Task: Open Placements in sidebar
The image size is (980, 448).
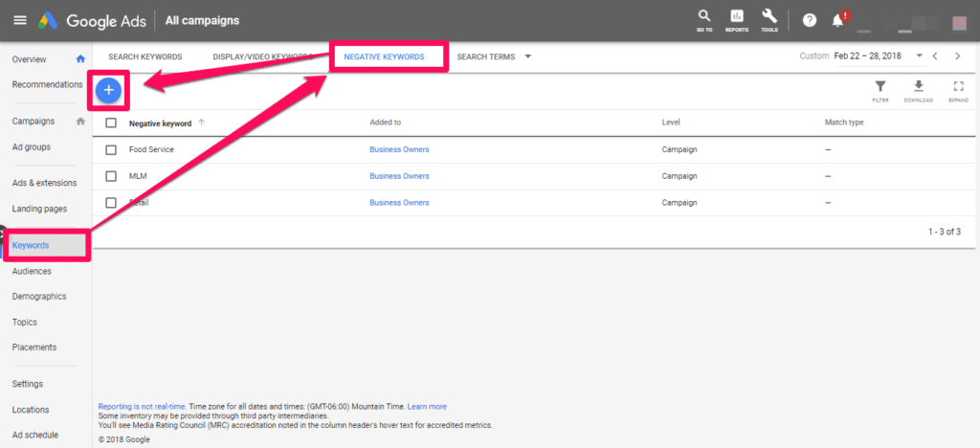Action: 34,347
